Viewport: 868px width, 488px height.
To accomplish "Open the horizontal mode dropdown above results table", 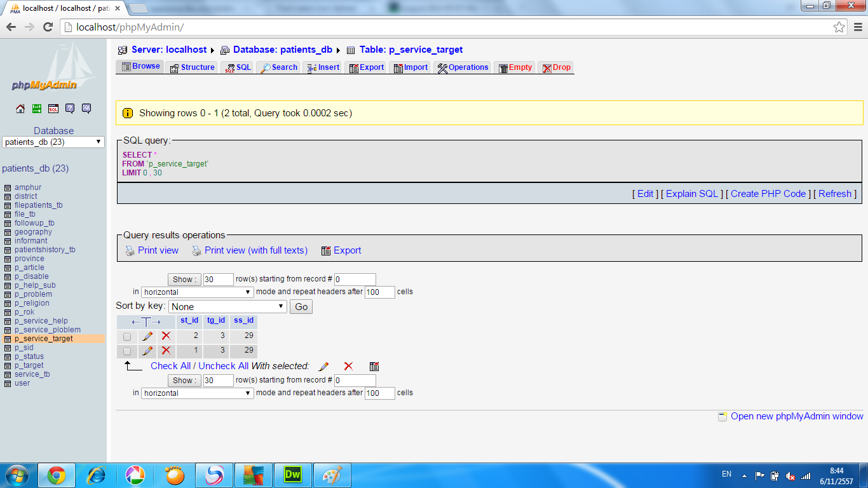I will point(198,292).
